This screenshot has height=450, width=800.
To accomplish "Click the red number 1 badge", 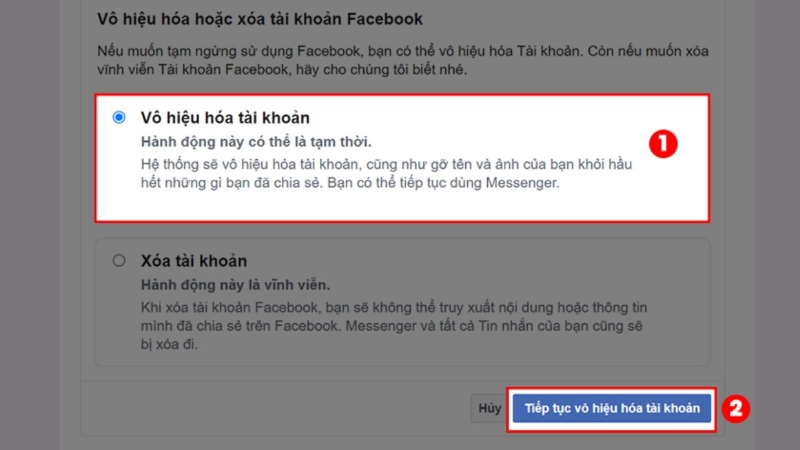I will click(x=663, y=144).
